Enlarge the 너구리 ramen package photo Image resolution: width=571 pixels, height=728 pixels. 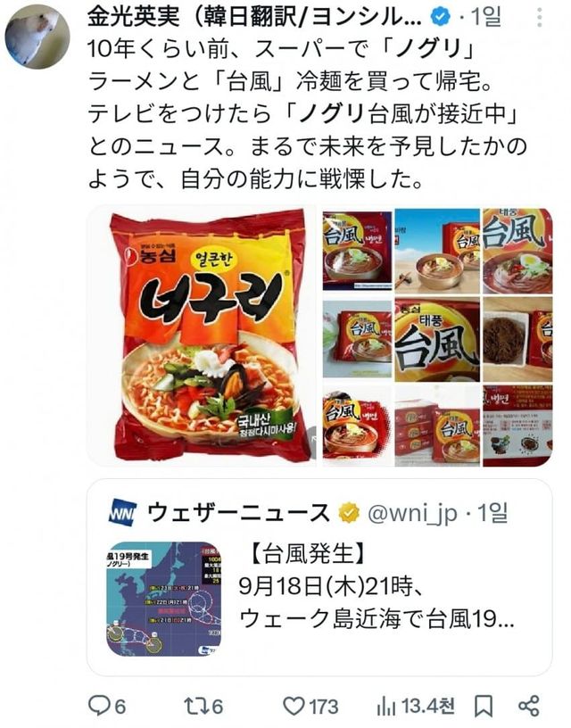203,336
